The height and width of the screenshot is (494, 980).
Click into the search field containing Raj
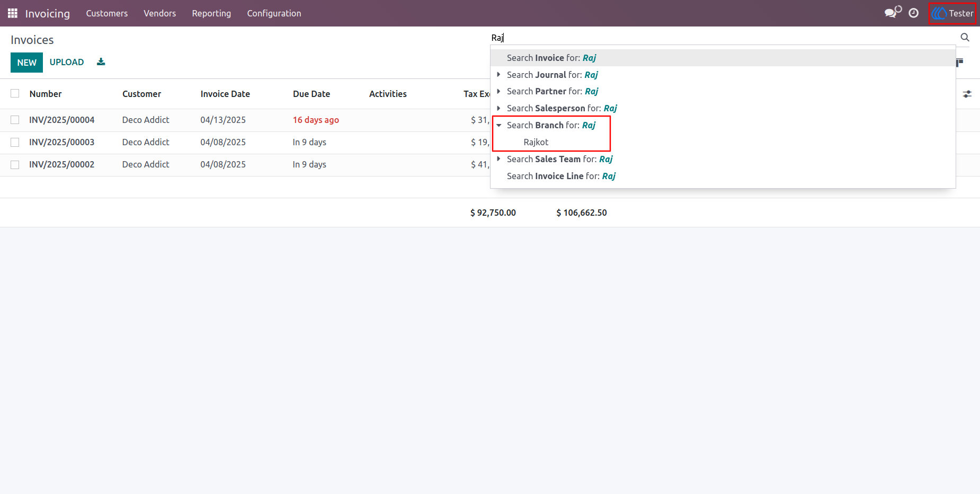coord(723,38)
